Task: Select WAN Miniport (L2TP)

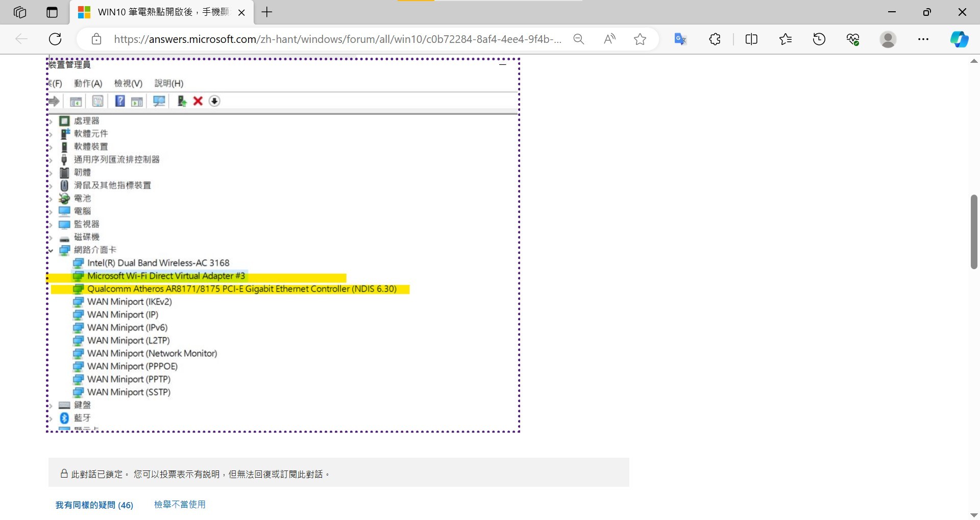Action: click(129, 341)
